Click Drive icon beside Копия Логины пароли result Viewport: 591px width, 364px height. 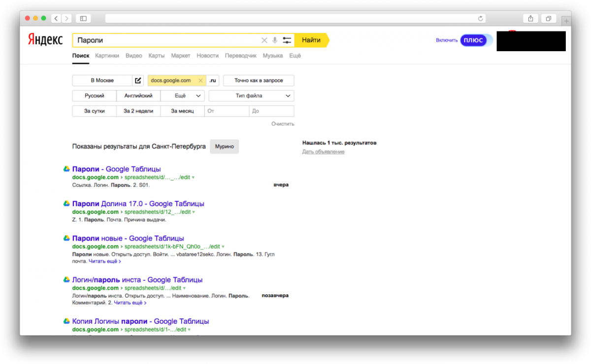coord(66,321)
